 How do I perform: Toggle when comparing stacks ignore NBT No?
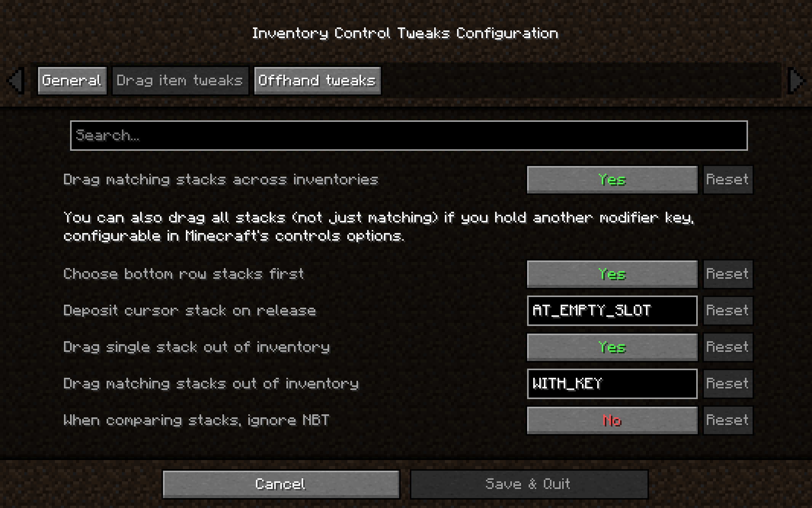[x=612, y=420]
